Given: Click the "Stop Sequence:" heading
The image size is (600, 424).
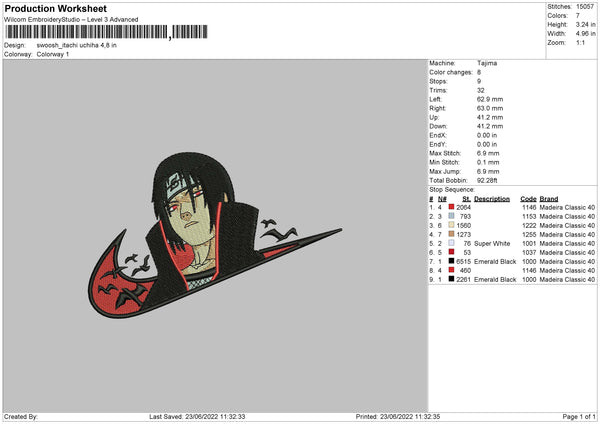Looking at the screenshot, I should click(452, 190).
